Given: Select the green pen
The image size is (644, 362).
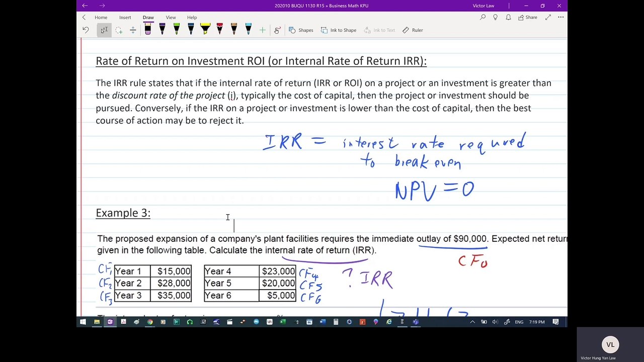Looking at the screenshot, I should click(x=177, y=30).
